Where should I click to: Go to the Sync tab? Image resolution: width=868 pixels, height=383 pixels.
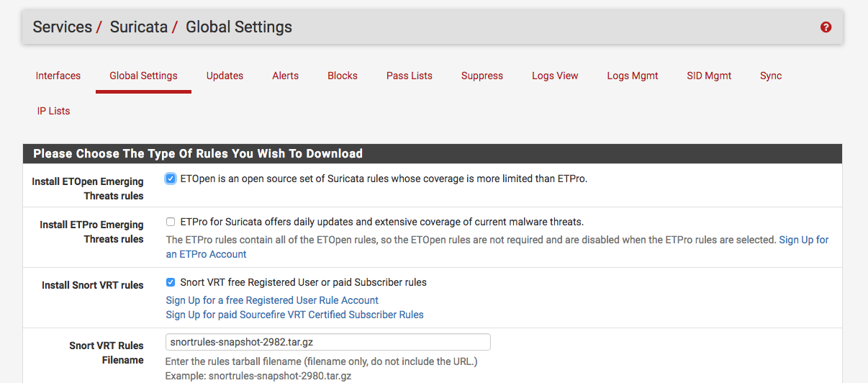[771, 76]
